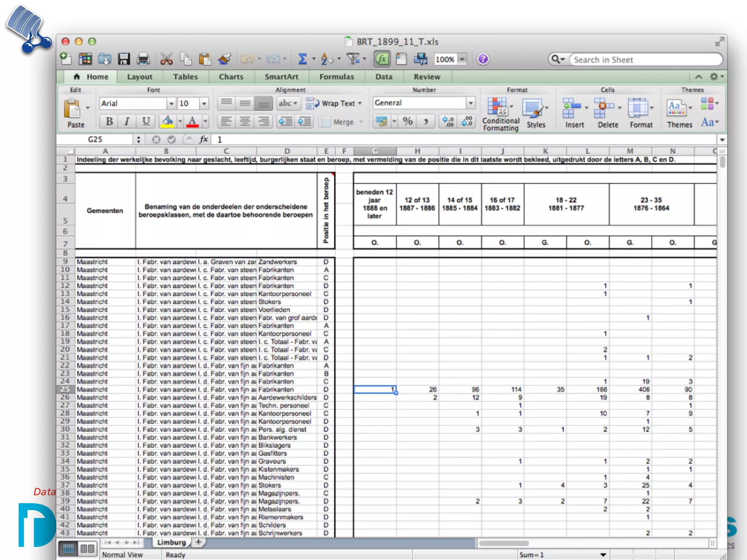Image resolution: width=747 pixels, height=560 pixels.
Task: Expand the formula bar
Action: (x=722, y=140)
